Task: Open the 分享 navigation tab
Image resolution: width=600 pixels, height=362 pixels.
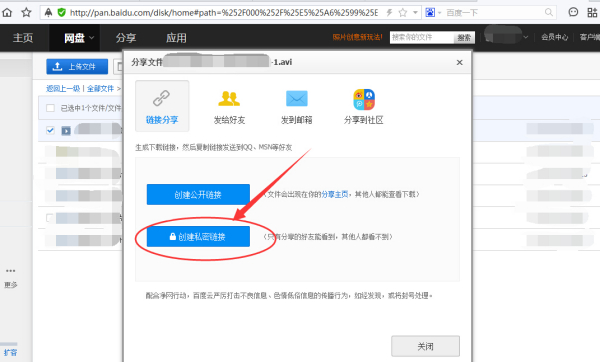Action: coord(126,38)
